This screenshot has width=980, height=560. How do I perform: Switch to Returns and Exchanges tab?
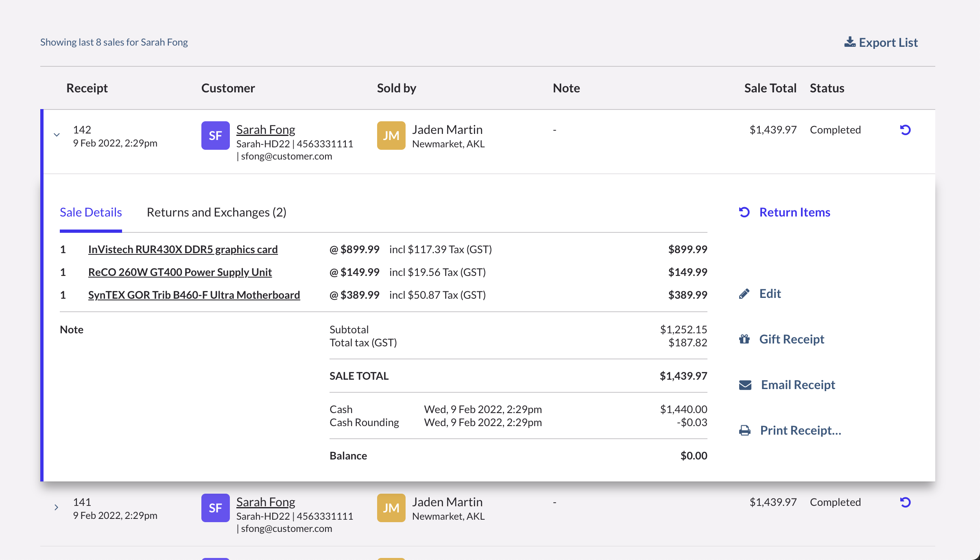pyautogui.click(x=216, y=212)
